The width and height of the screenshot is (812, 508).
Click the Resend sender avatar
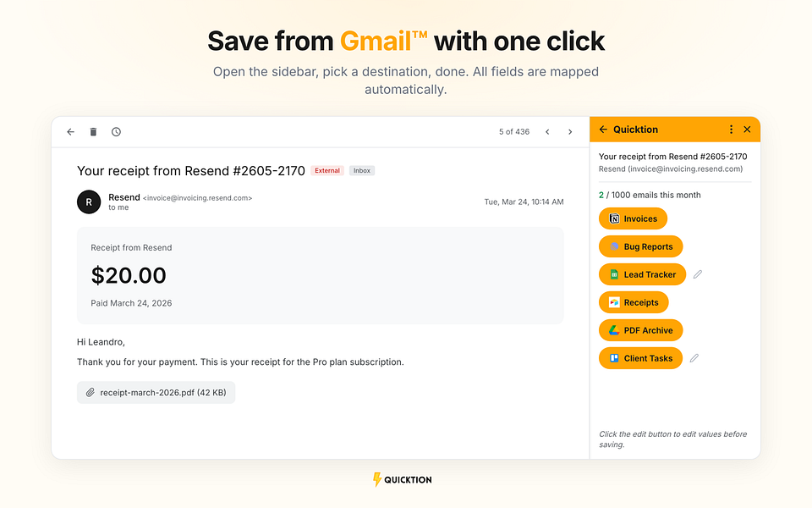[89, 202]
